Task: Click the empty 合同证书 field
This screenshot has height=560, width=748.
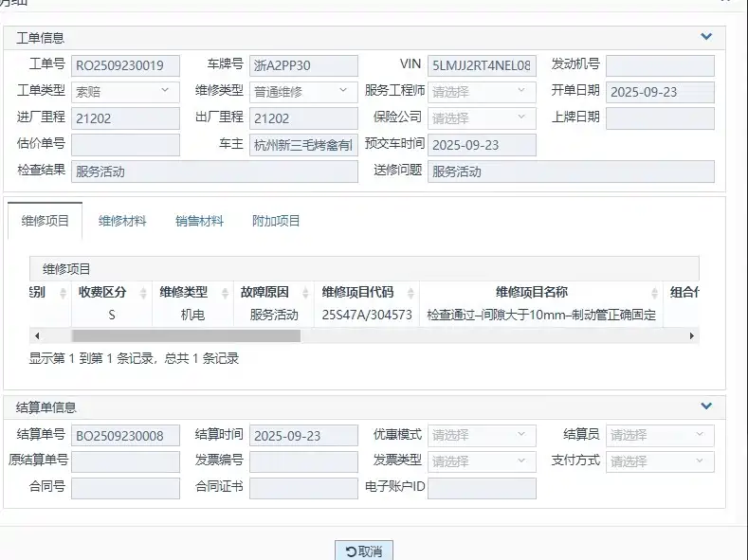Action: (303, 488)
